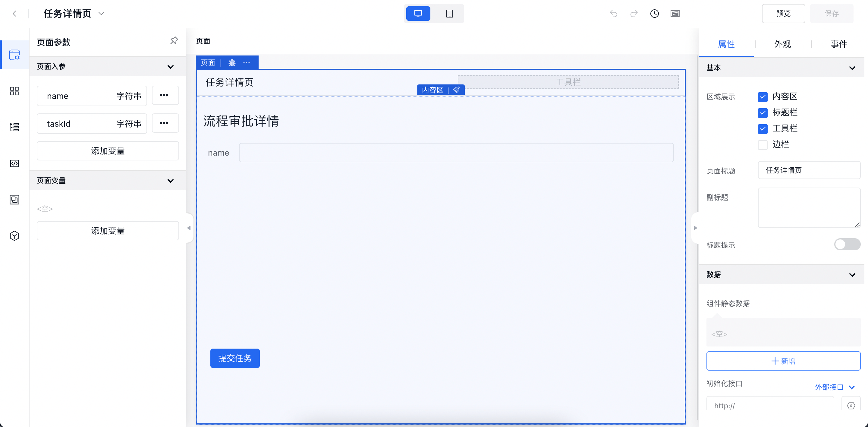Pin the 页面参数 panel

pyautogui.click(x=174, y=41)
